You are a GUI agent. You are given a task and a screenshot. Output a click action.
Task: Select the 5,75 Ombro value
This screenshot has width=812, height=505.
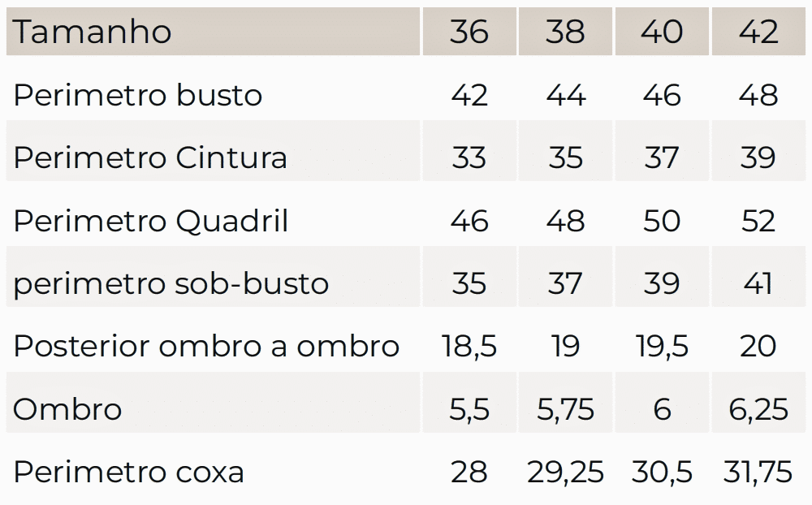coord(565,409)
